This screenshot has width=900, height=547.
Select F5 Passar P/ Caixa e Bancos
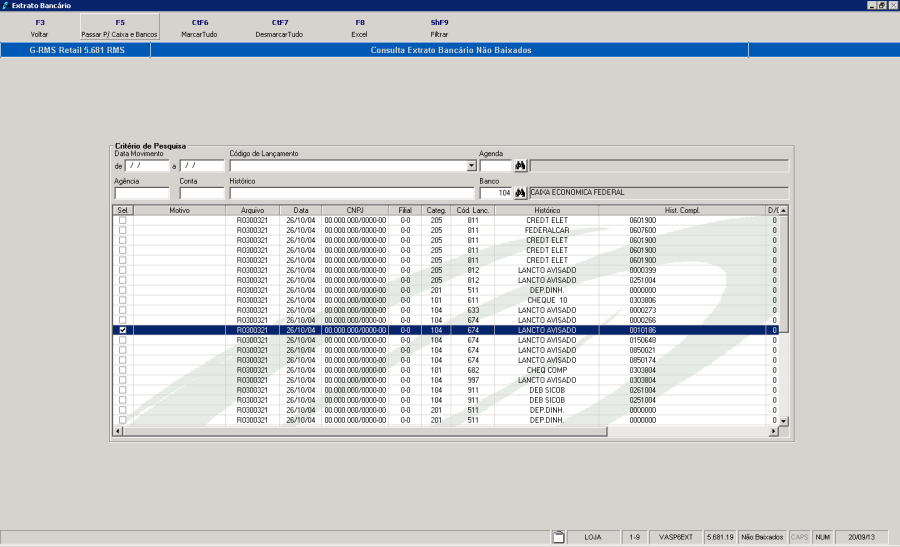point(119,28)
